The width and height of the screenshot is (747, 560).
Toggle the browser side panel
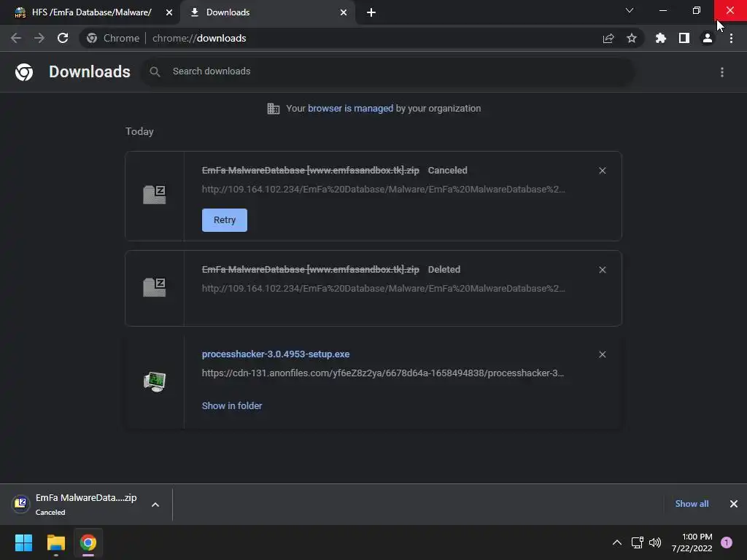click(x=684, y=38)
